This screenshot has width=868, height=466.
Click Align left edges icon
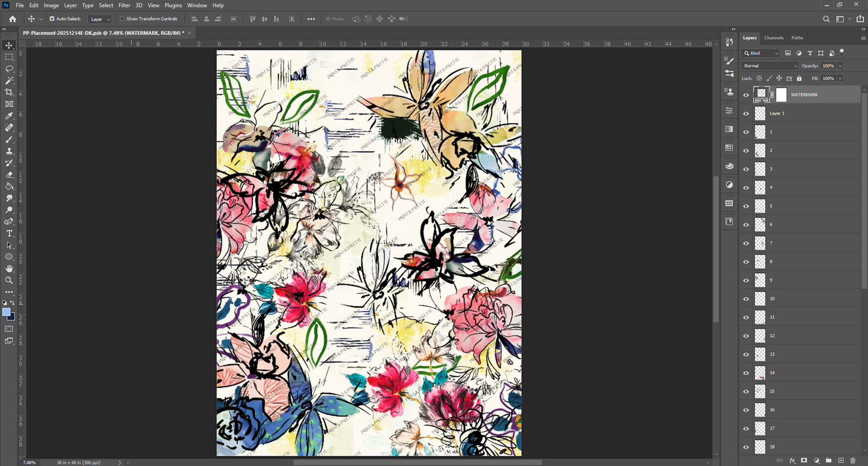(x=195, y=19)
